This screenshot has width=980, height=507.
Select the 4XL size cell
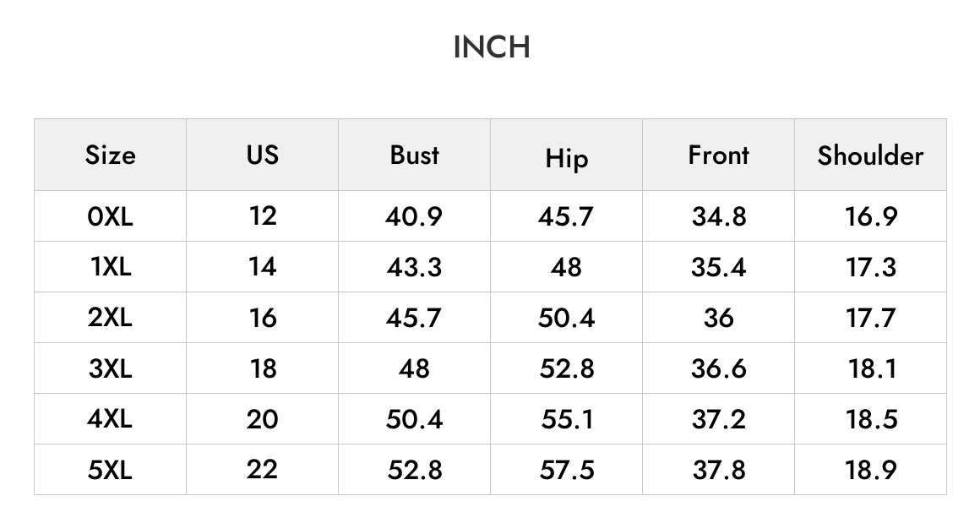(110, 419)
